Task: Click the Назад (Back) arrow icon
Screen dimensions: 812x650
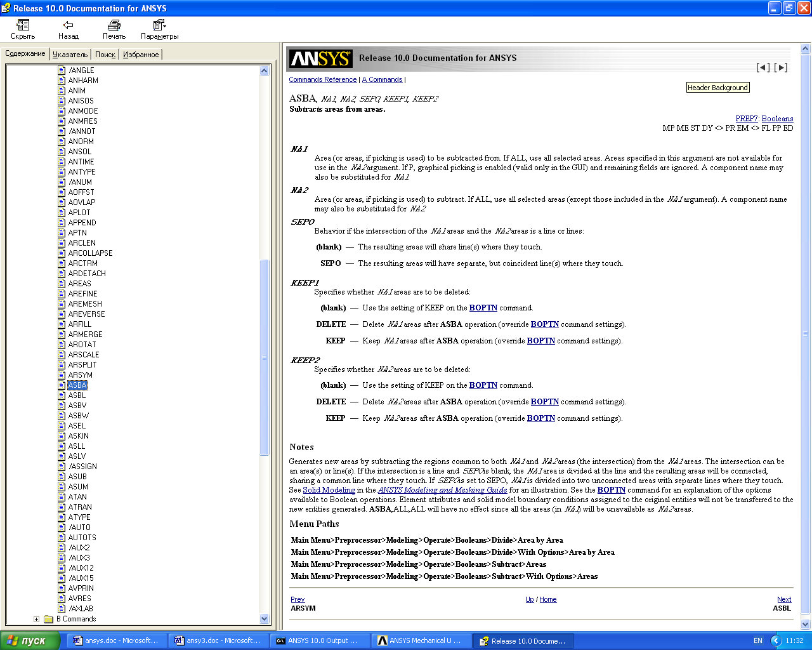Action: click(x=68, y=25)
